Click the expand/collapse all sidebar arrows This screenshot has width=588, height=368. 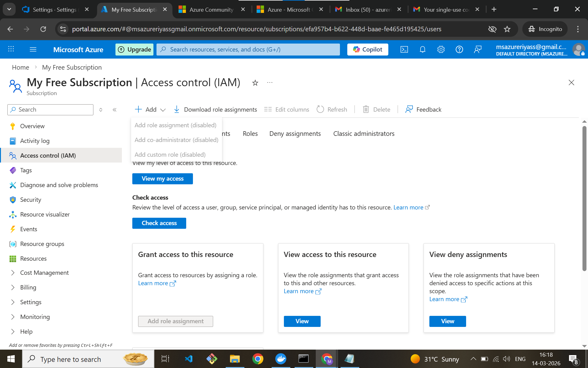point(101,110)
